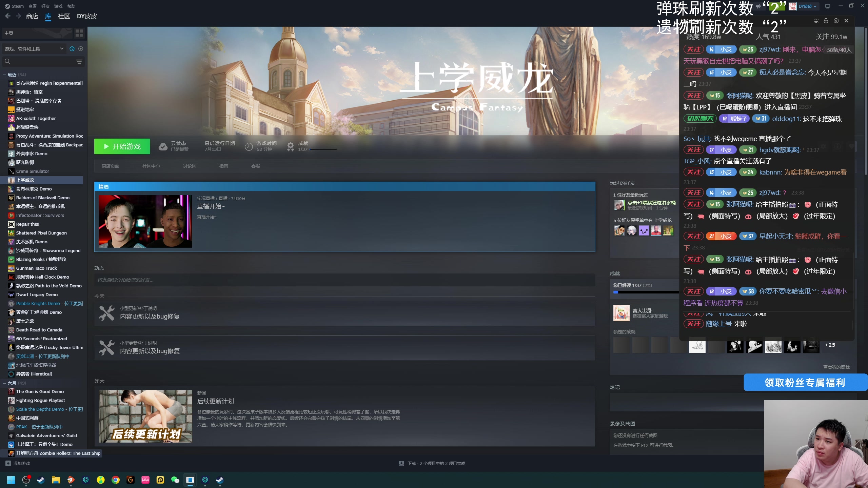Open the chat overlay settings icon
This screenshot has height=488, width=868.
(x=836, y=21)
